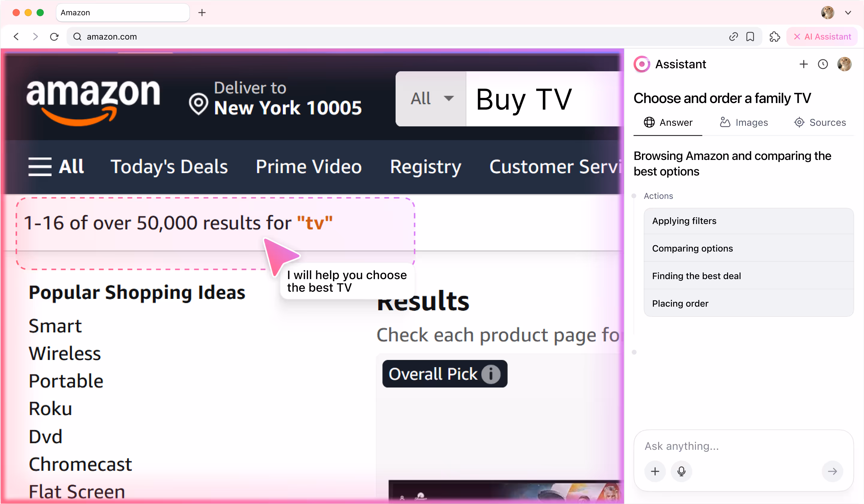
Task: Focus the Ask anything input field
Action: click(743, 446)
